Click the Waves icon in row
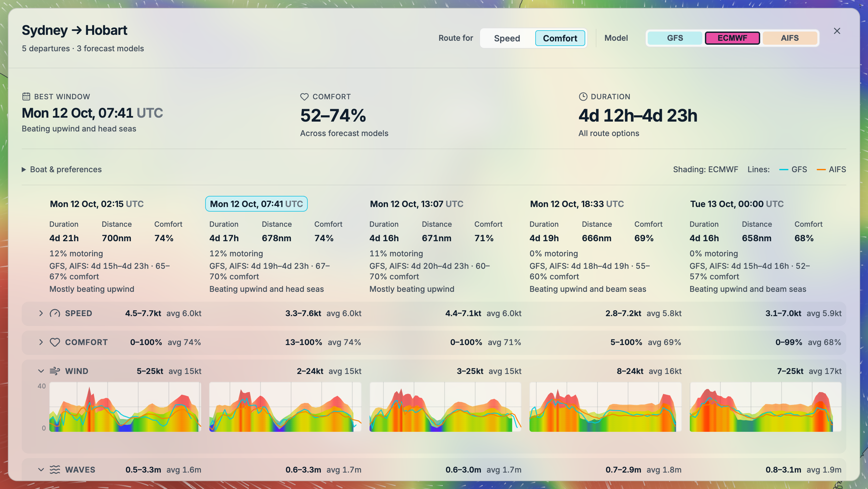The image size is (868, 489). tap(55, 470)
